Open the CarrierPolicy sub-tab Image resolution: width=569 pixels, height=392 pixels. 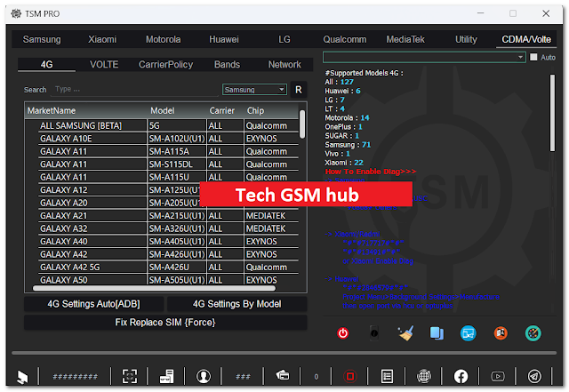tap(166, 64)
